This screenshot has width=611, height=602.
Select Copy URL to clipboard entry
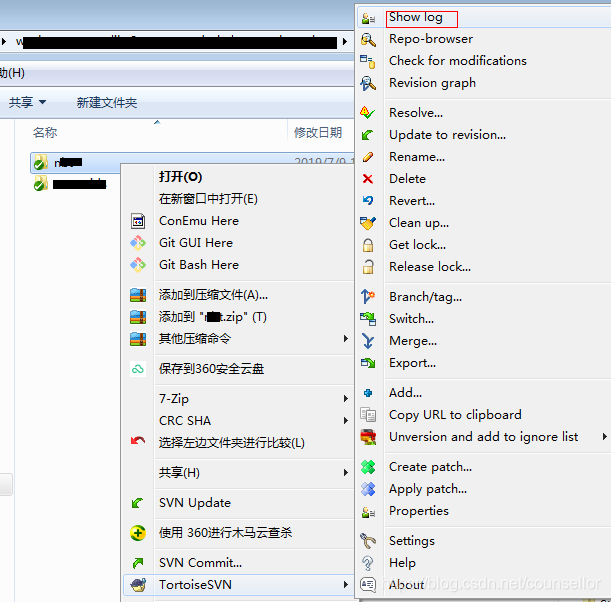455,415
